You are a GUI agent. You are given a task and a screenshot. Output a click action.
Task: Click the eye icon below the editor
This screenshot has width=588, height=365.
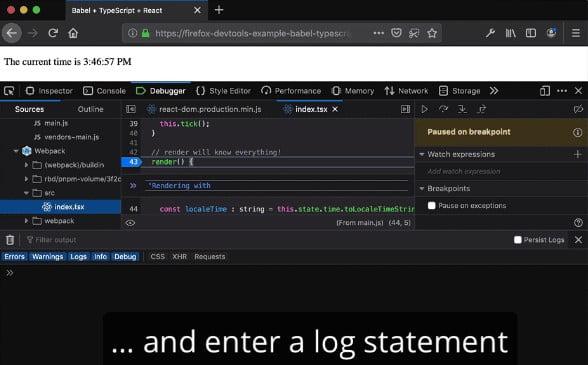coord(130,223)
